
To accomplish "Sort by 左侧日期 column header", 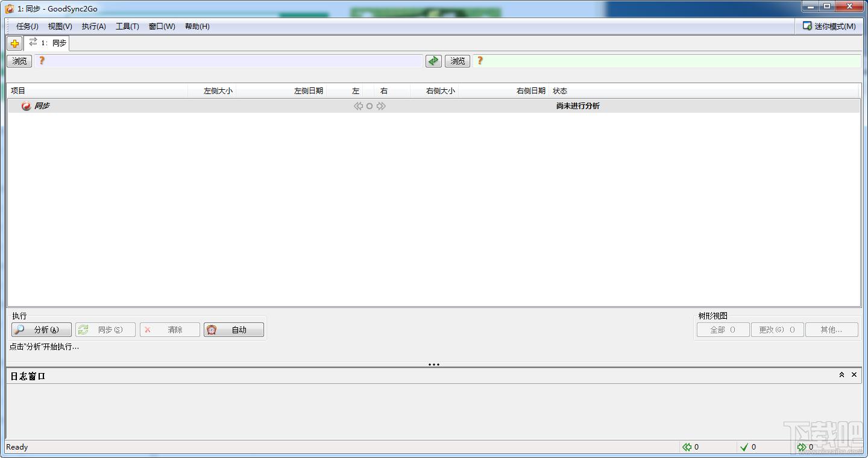I will pos(281,91).
